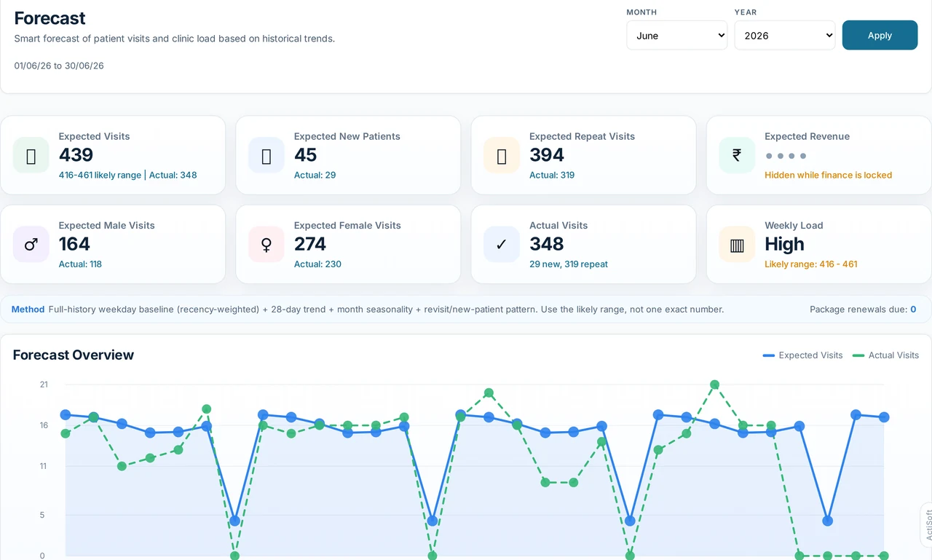Open the Month dropdown showing June
The height and width of the screenshot is (560, 932).
click(x=677, y=35)
